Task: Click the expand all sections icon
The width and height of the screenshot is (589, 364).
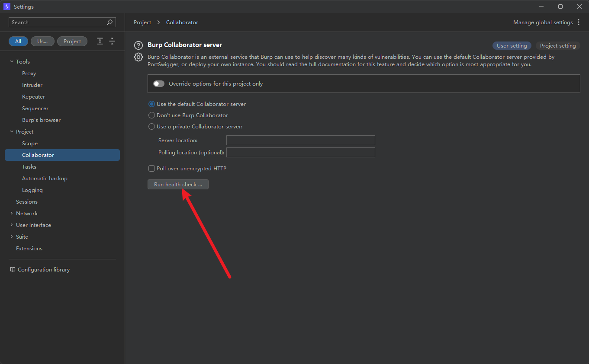Action: [100, 41]
